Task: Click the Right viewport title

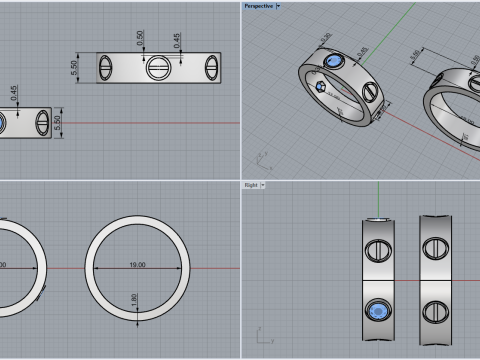Action: pyautogui.click(x=251, y=185)
